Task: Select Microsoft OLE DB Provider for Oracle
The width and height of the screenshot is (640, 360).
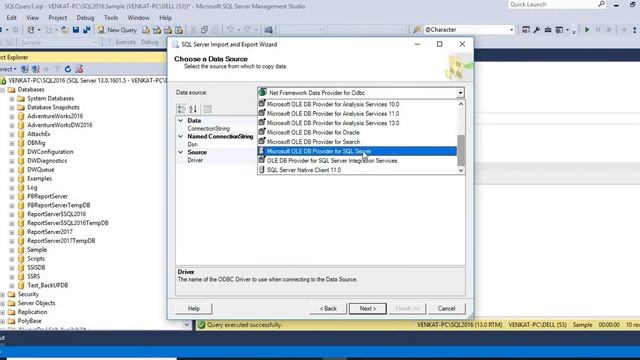Action: click(357, 132)
